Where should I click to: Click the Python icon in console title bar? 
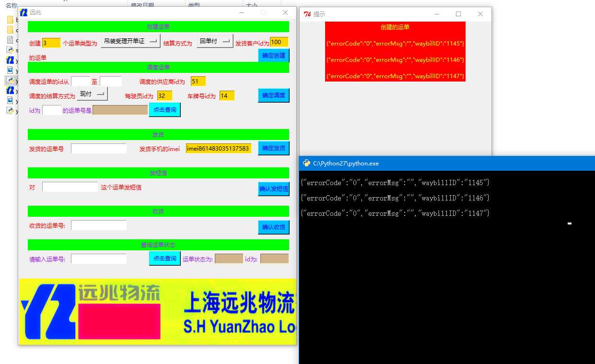307,163
